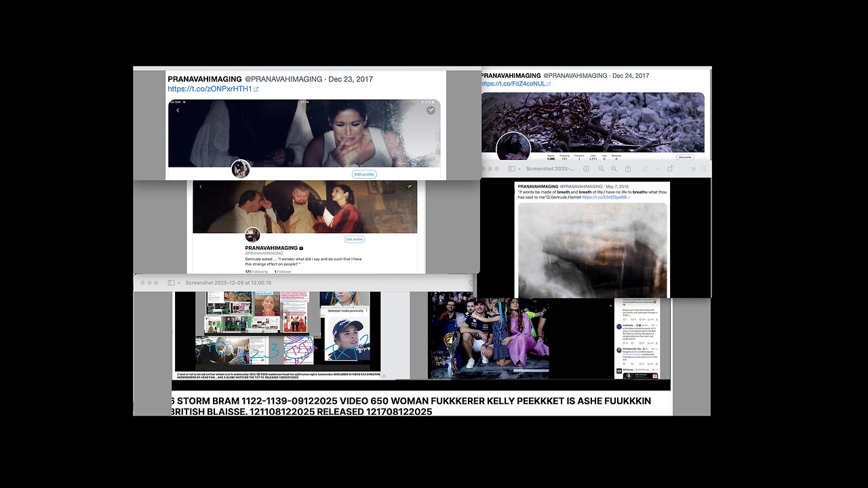Click the back arrow on the three-people banner image
868x488 pixels.
point(200,186)
